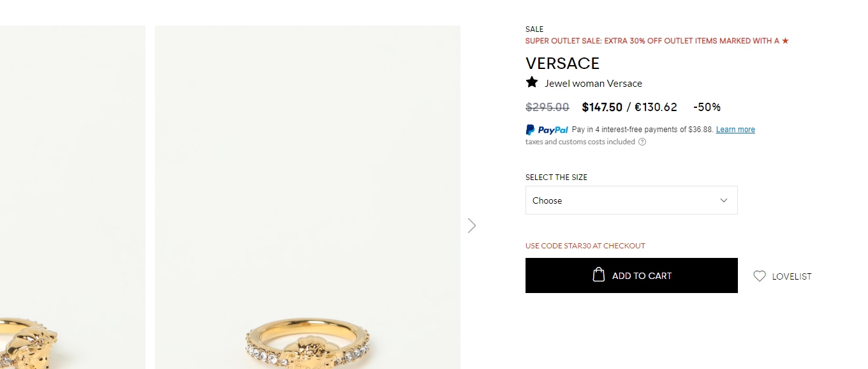Open PayPal Learn more link

(x=735, y=130)
